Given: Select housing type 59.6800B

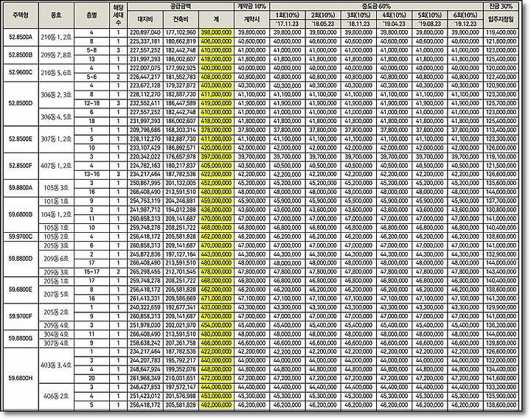Looking at the screenshot, I should click(x=21, y=214).
